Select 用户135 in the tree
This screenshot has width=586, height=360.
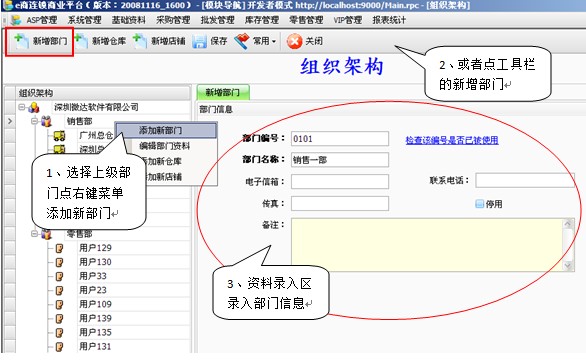(x=95, y=332)
